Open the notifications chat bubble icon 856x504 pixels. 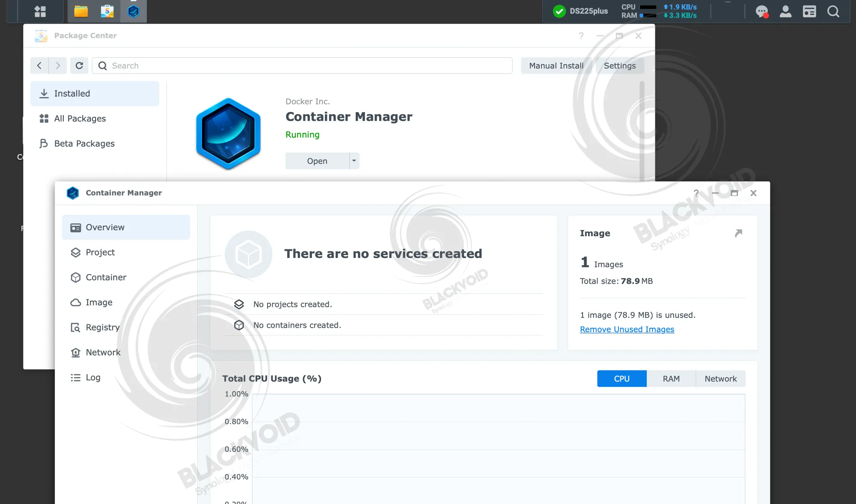762,12
